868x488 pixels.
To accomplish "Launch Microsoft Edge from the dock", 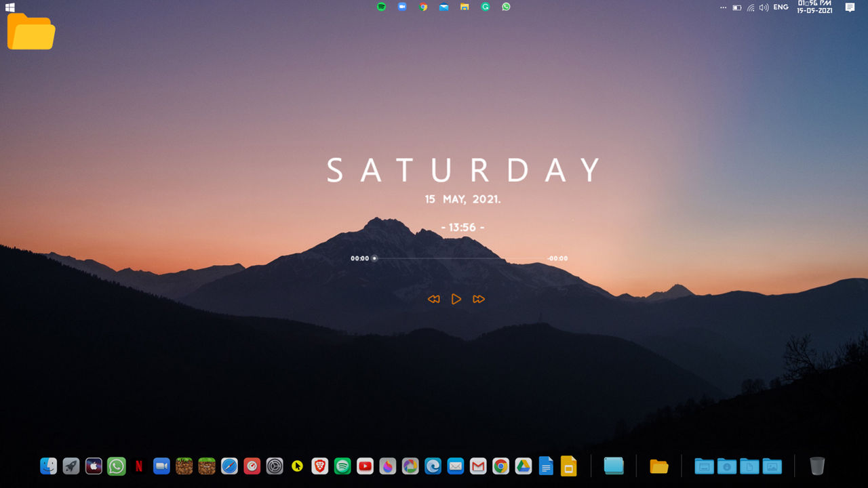I will pos(433,466).
